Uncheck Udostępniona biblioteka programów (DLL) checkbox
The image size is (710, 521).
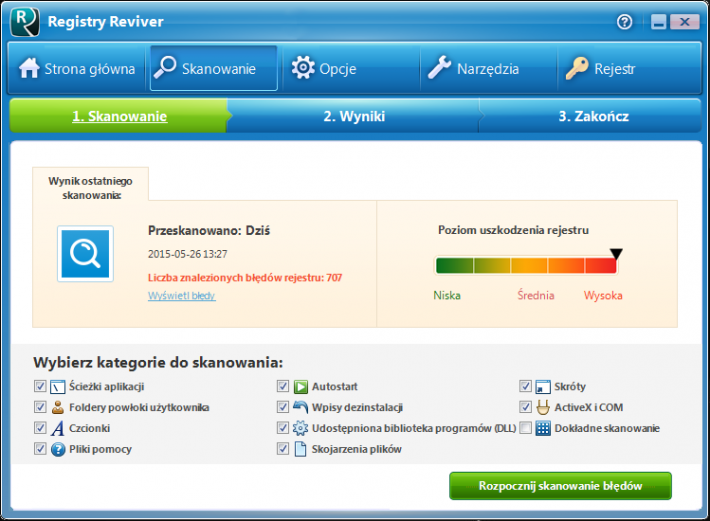283,428
